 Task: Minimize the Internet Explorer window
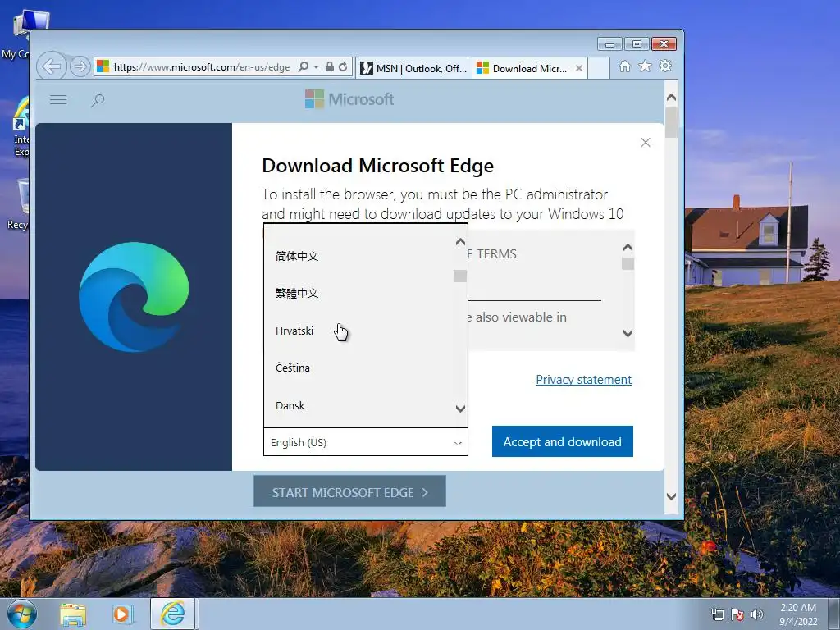pos(609,44)
